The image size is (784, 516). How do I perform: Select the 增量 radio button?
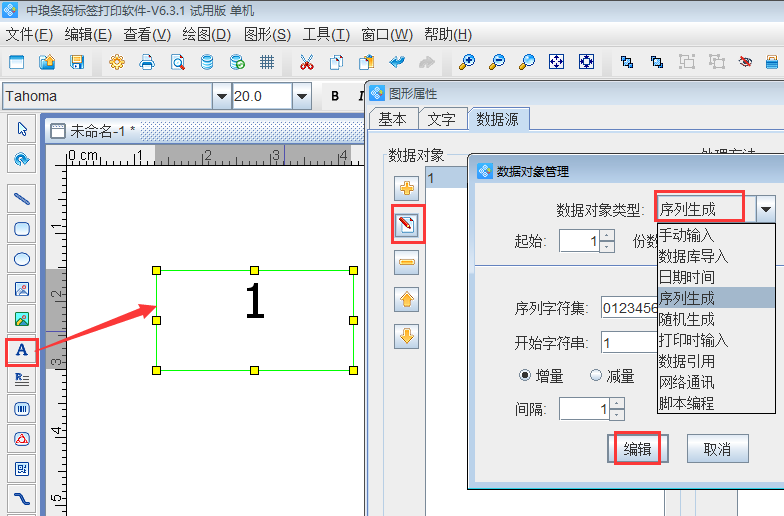(x=525, y=376)
